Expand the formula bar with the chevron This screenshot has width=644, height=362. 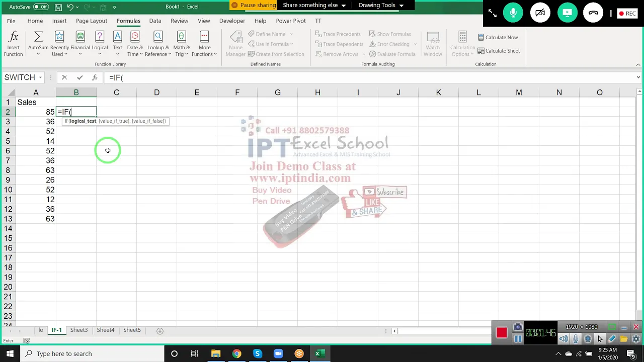point(638,77)
